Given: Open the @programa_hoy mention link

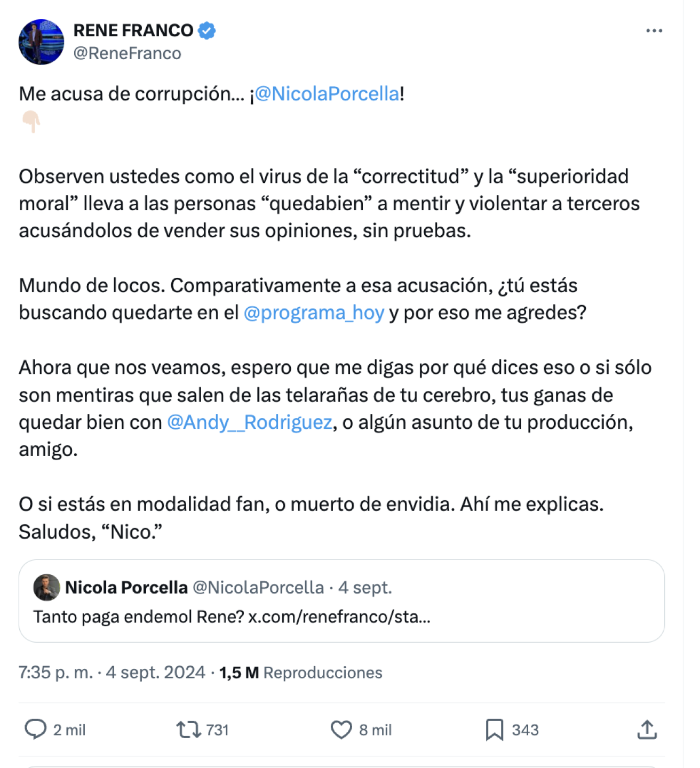Looking at the screenshot, I should 314,313.
